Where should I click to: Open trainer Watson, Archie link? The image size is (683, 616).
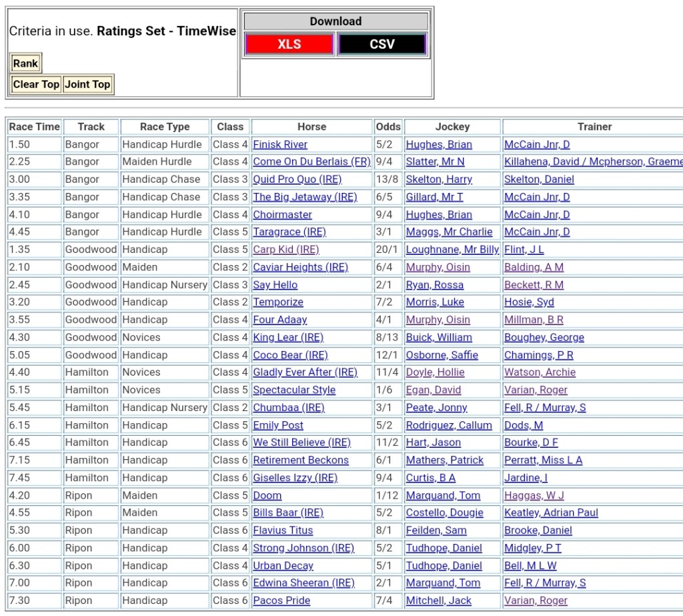pyautogui.click(x=540, y=372)
